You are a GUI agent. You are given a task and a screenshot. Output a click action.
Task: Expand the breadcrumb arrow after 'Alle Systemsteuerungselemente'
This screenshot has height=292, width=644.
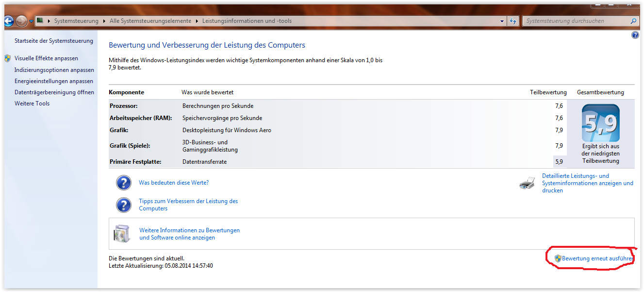[x=197, y=21]
